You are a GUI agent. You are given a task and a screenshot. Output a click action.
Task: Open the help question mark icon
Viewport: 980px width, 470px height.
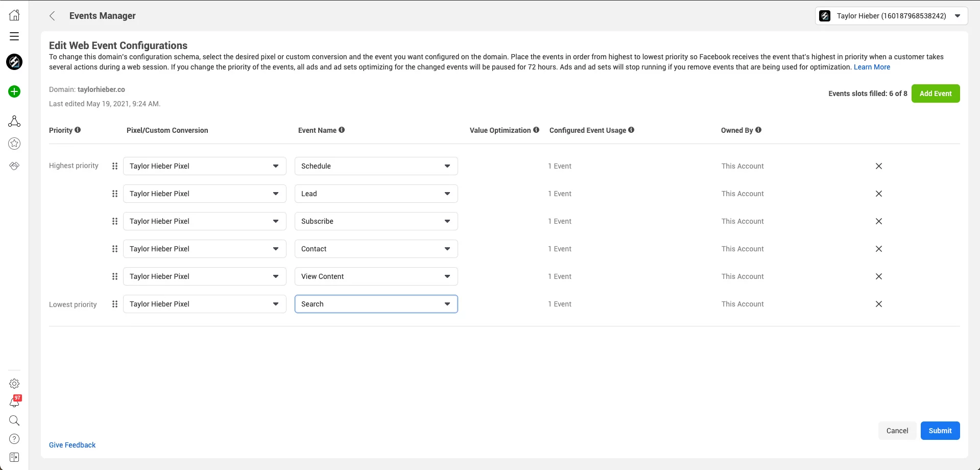click(14, 439)
